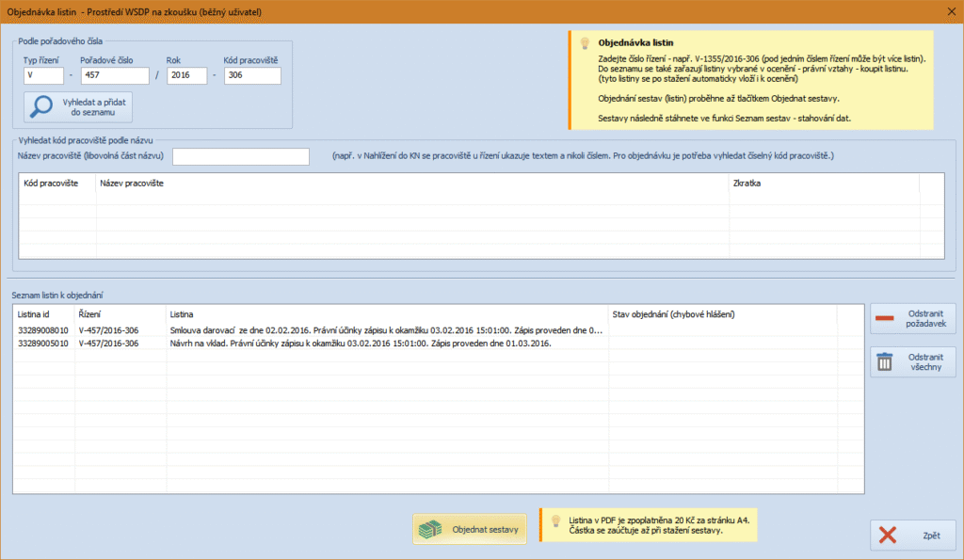Click the lightbulb icon beside the PDF price note
Screen dimensions: 964x560
point(555,521)
